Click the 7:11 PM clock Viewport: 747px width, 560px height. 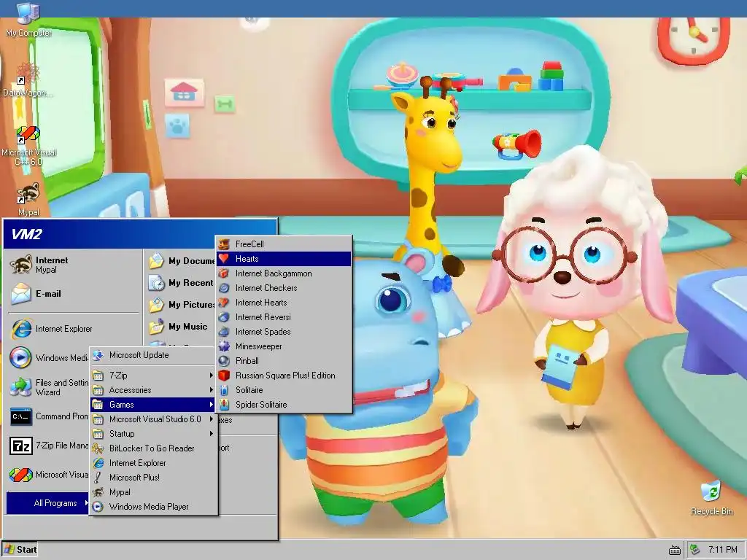[723, 550]
